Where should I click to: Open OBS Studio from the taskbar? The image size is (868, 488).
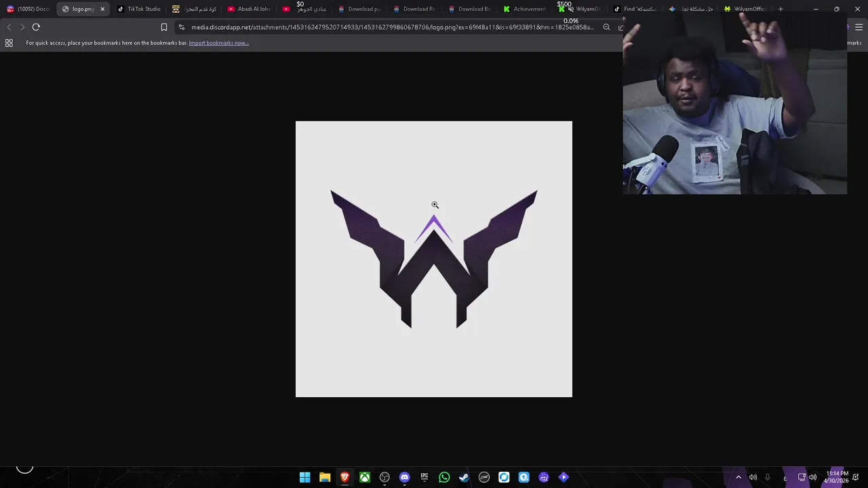pyautogui.click(x=384, y=477)
